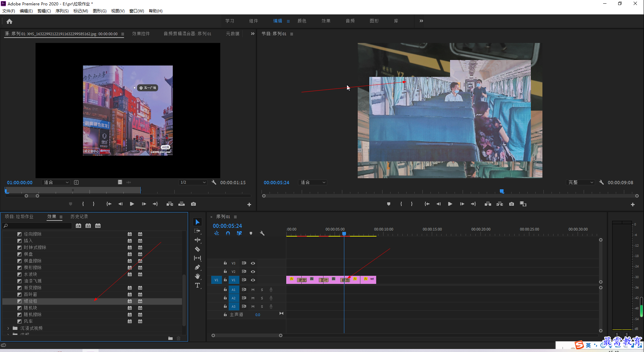Toggle lock on track V2
Image resolution: width=644 pixels, height=352 pixels.
tap(225, 271)
